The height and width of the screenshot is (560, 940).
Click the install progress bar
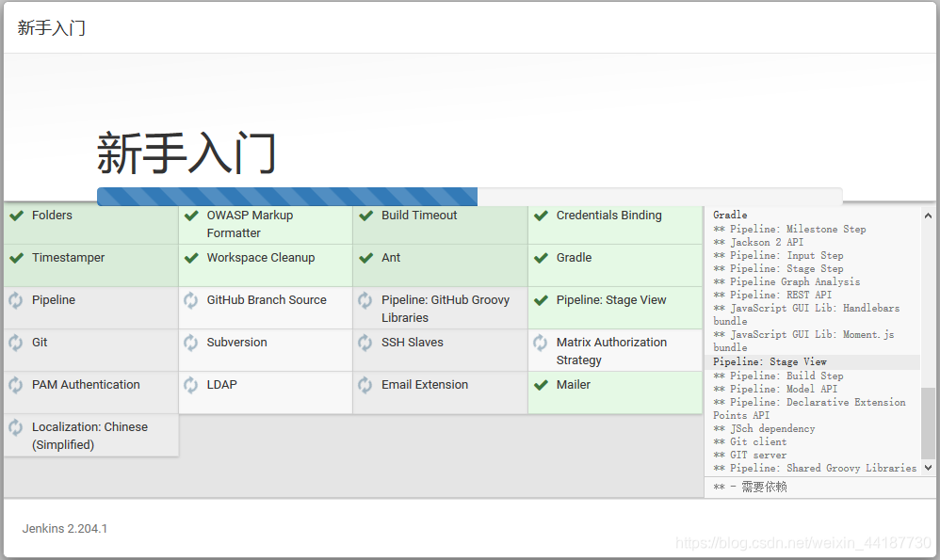tap(469, 197)
